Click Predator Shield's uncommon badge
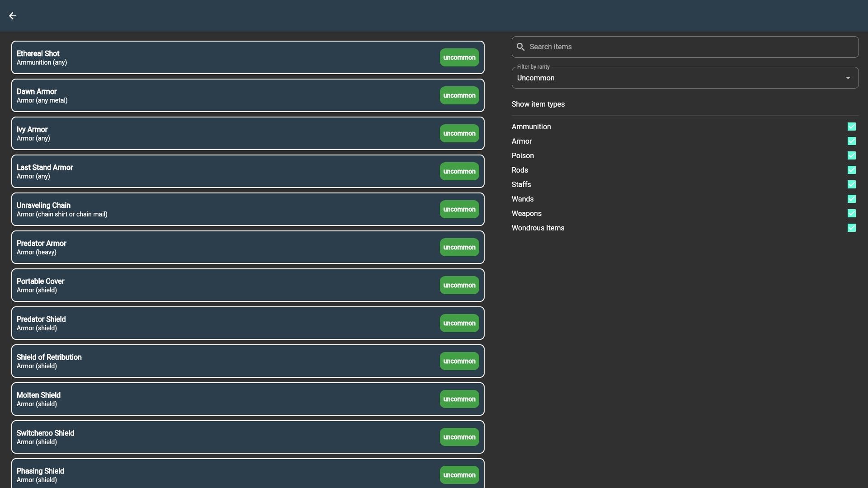Viewport: 868px width, 488px height. (x=459, y=323)
